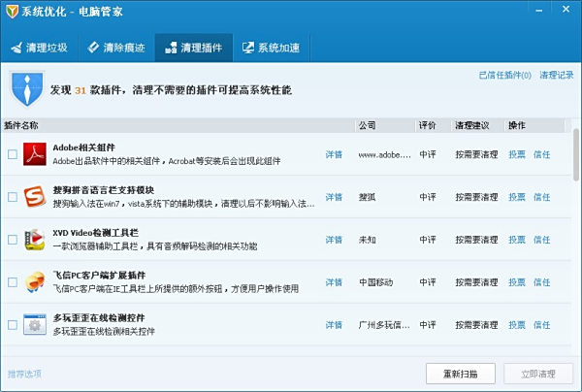Click the large blue shield tie icon
Screen dimensions: 582x392
[27, 89]
